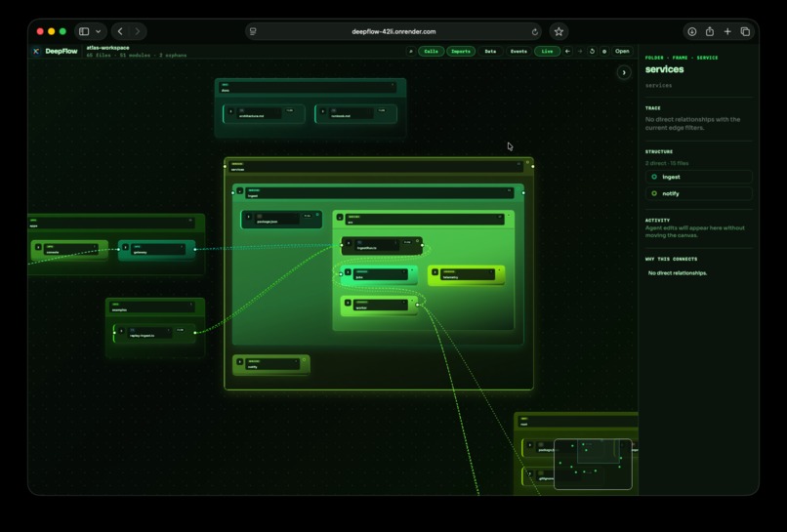Open Safari downloads
The height and width of the screenshot is (532, 787).
tap(692, 31)
